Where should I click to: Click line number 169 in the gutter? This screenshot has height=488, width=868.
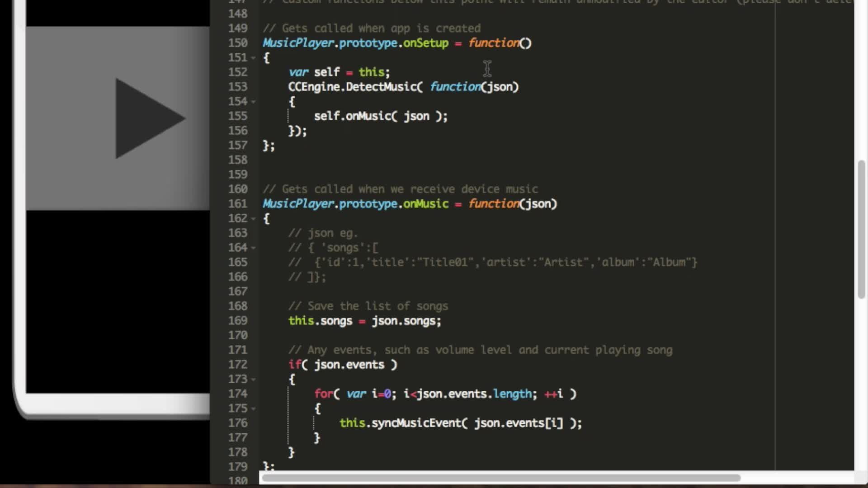(x=239, y=321)
